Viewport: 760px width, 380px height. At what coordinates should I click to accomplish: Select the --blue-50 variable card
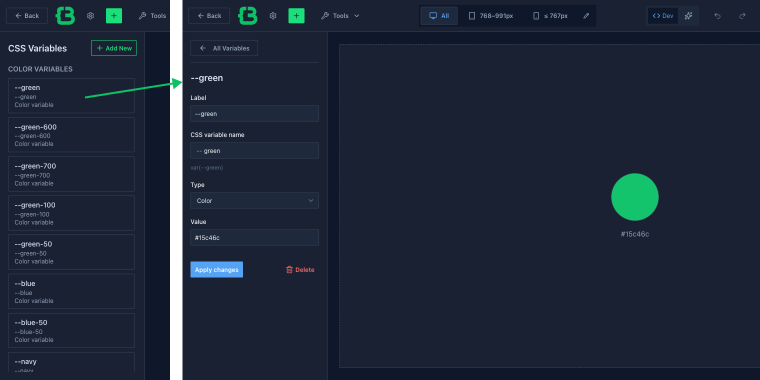(x=71, y=330)
